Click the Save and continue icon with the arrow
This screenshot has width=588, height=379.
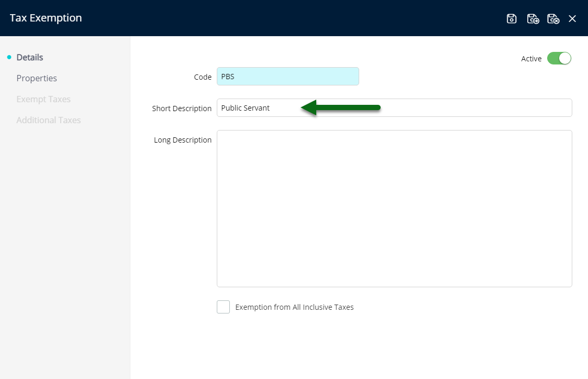click(x=533, y=18)
